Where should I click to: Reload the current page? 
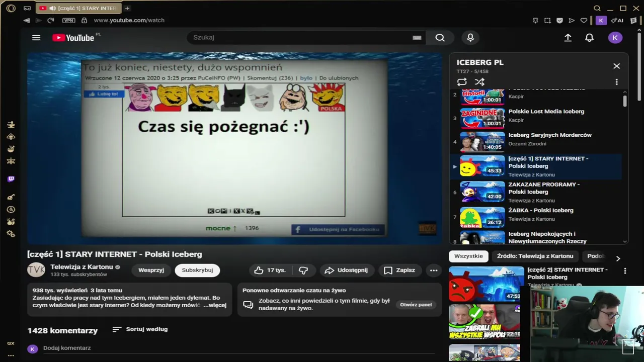[50, 21]
